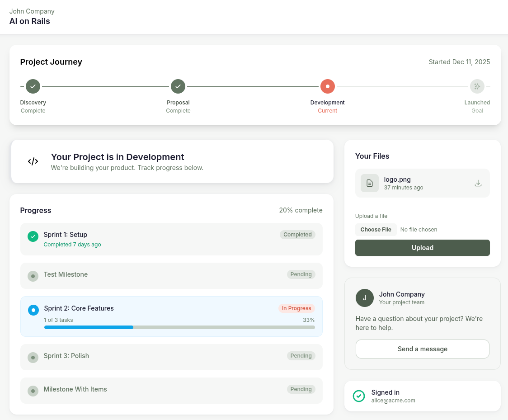This screenshot has width=508, height=420.
Task: Click the green check on Sprint 1: Setup
Action: (x=33, y=236)
